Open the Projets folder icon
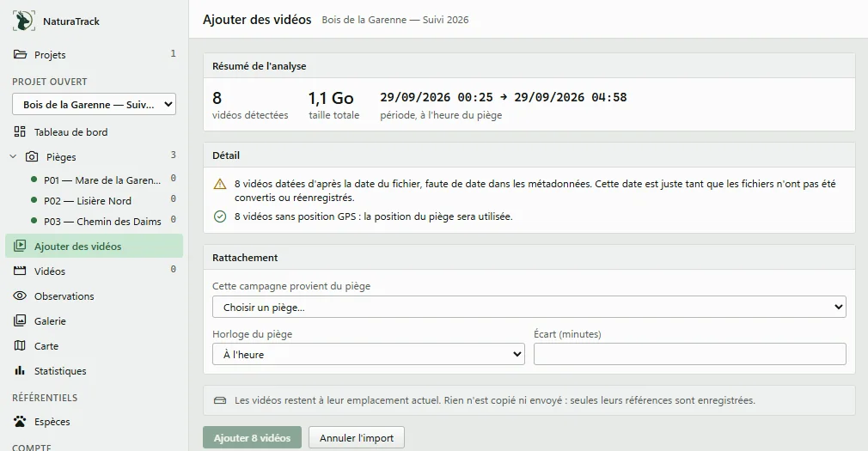 20,54
